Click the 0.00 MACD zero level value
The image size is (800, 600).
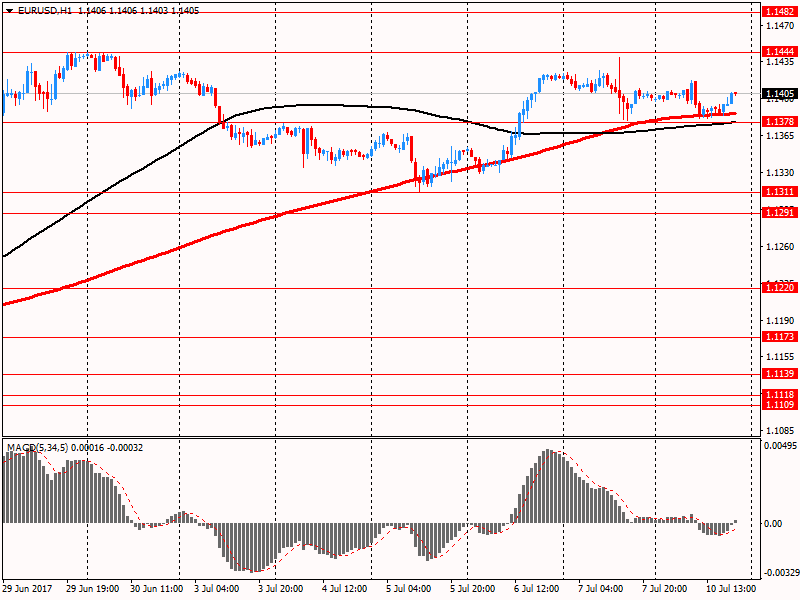pyautogui.click(x=774, y=523)
